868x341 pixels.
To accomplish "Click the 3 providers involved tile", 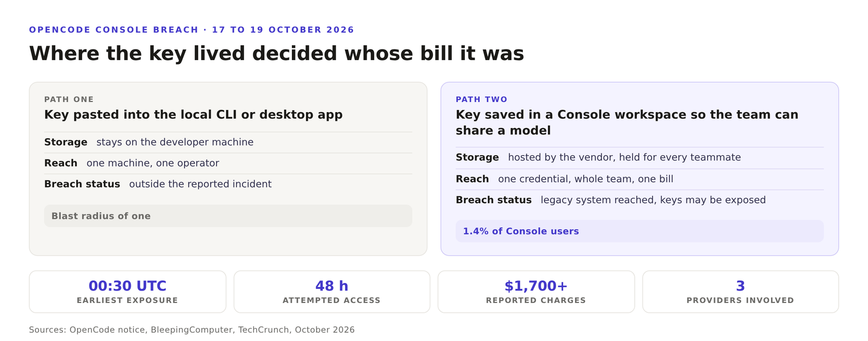I will pos(741,292).
